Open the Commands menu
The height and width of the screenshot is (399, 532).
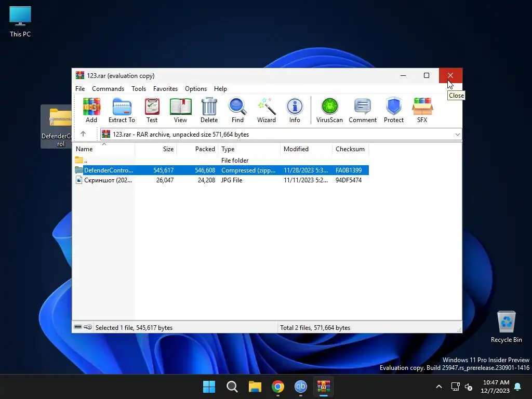[x=108, y=88]
